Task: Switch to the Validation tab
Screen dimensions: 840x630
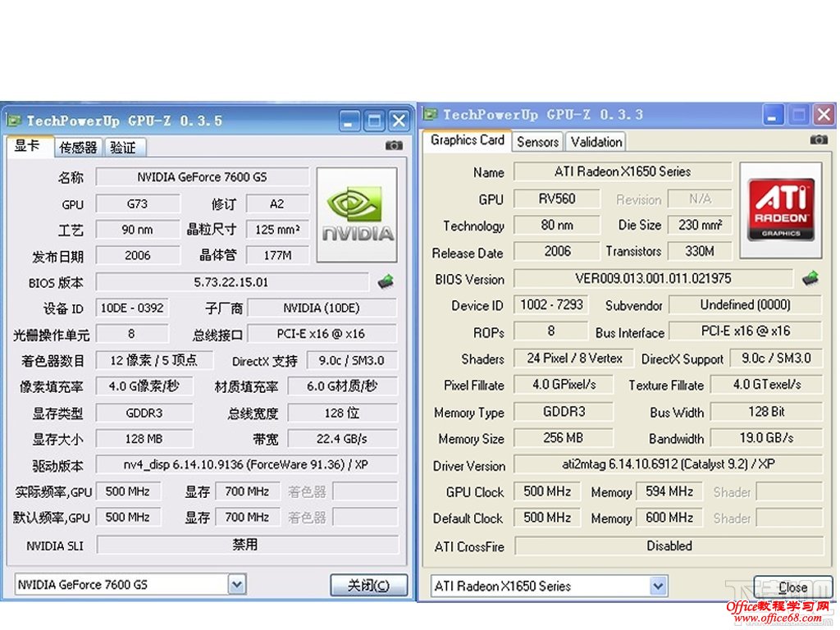Action: pos(596,142)
